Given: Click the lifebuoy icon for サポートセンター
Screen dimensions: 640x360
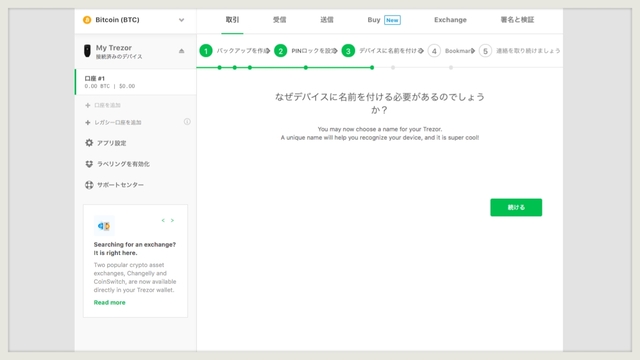Looking at the screenshot, I should pos(89,185).
